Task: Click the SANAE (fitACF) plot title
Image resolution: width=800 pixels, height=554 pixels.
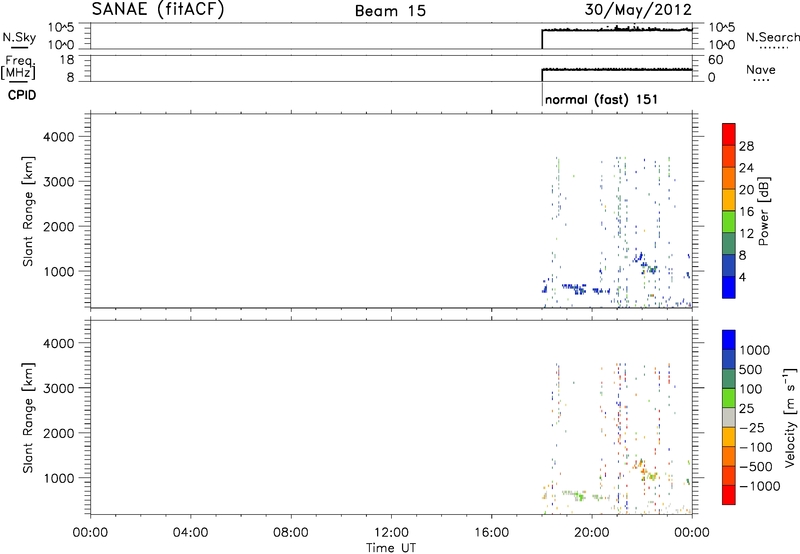Action: click(x=158, y=9)
